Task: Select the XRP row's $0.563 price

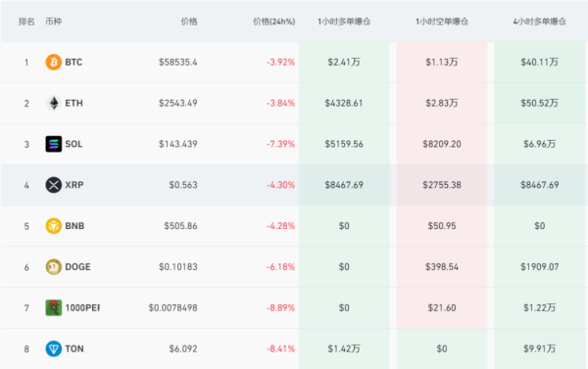Action: point(183,185)
